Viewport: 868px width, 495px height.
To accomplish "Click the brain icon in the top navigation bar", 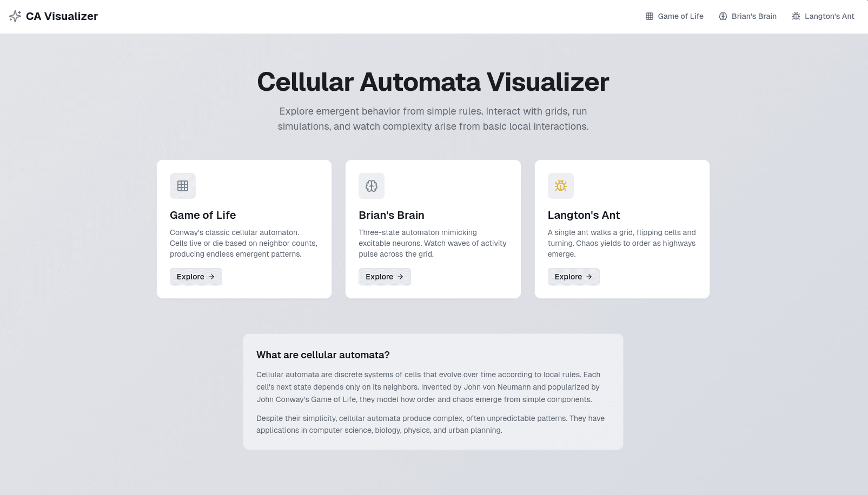I will point(723,16).
